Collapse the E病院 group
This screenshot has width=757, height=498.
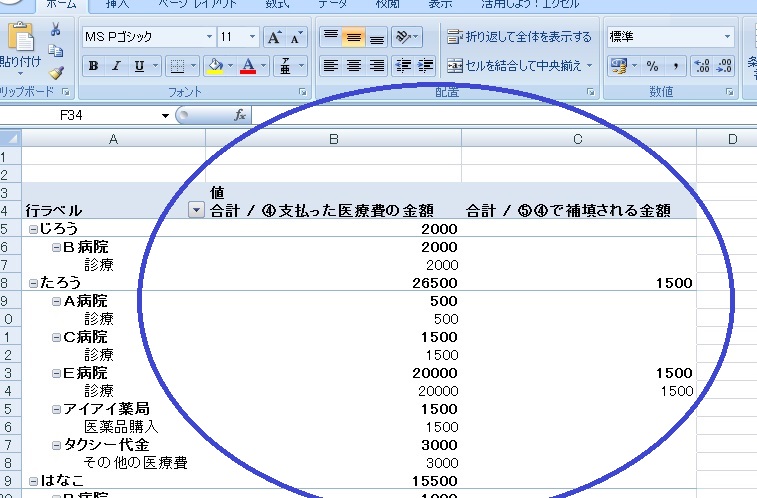click(56, 374)
